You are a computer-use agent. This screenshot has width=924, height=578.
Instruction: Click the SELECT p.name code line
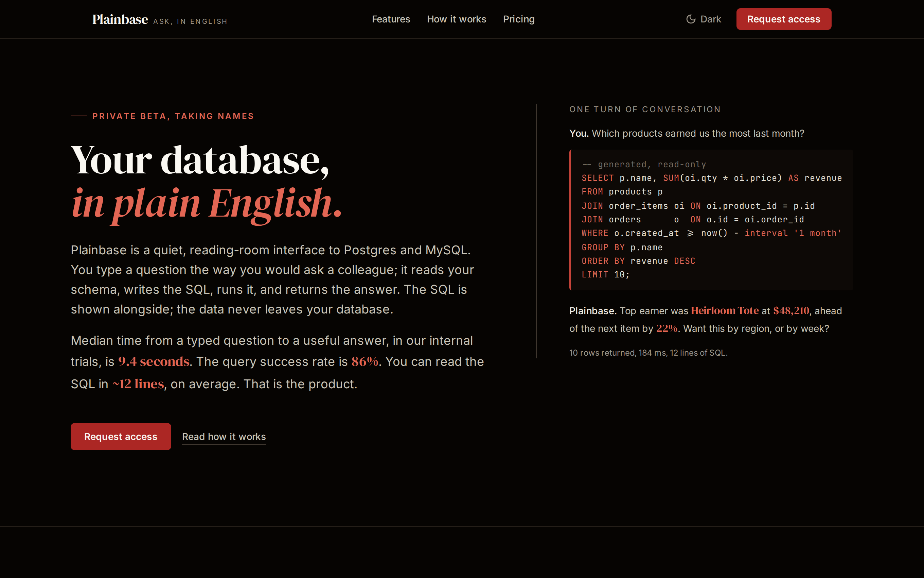(711, 178)
